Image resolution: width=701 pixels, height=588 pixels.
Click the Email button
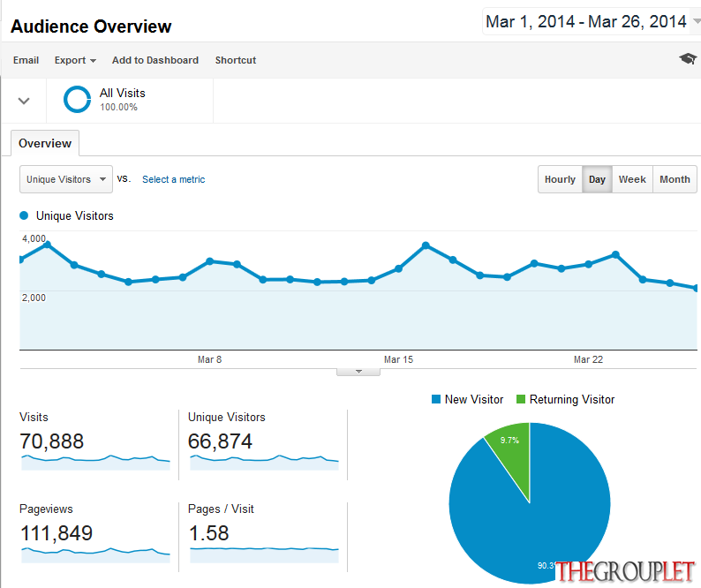[x=26, y=60]
